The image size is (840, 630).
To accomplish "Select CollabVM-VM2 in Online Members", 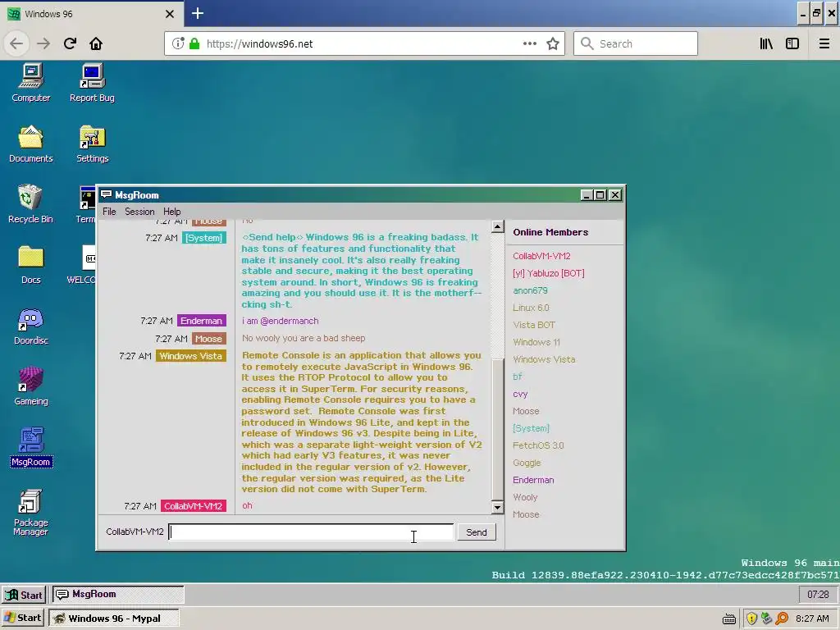I will pyautogui.click(x=541, y=256).
